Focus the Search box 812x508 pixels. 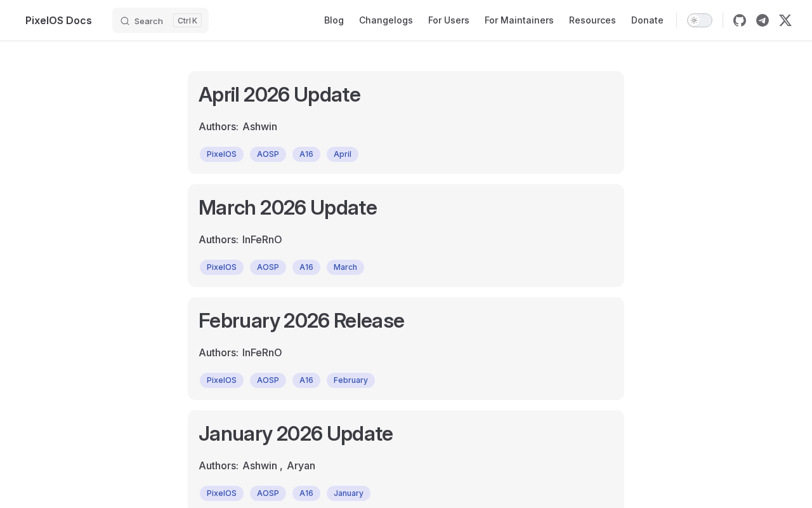click(160, 20)
